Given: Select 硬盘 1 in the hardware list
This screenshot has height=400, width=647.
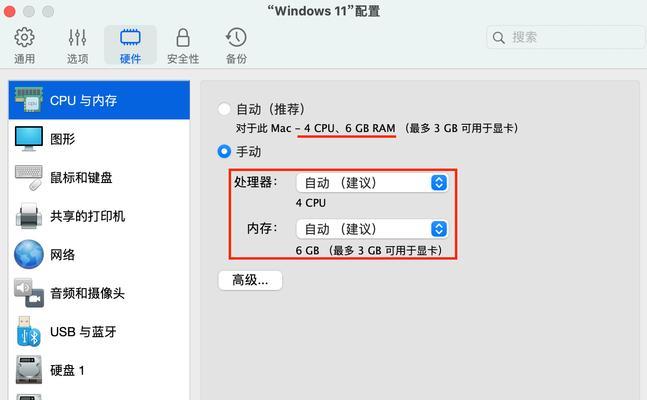Looking at the screenshot, I should 99,370.
